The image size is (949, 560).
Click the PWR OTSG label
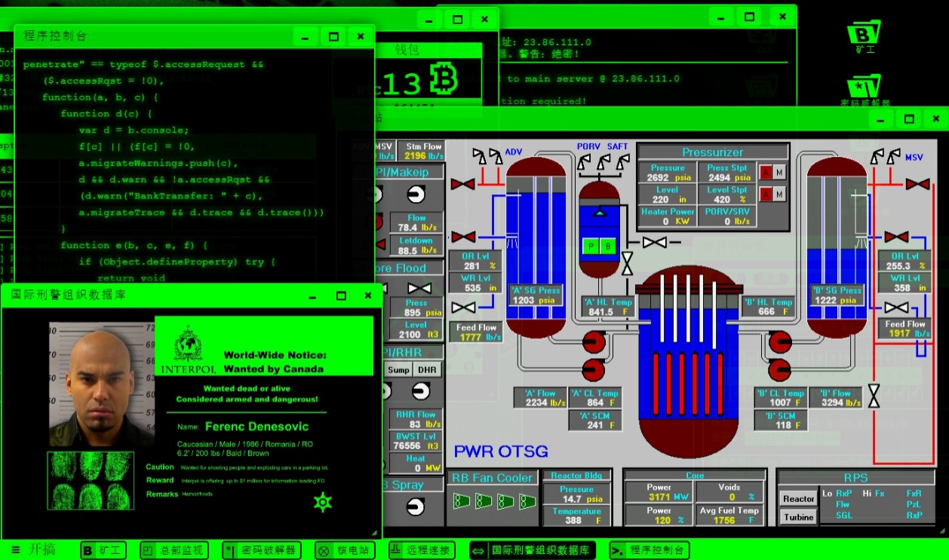500,451
